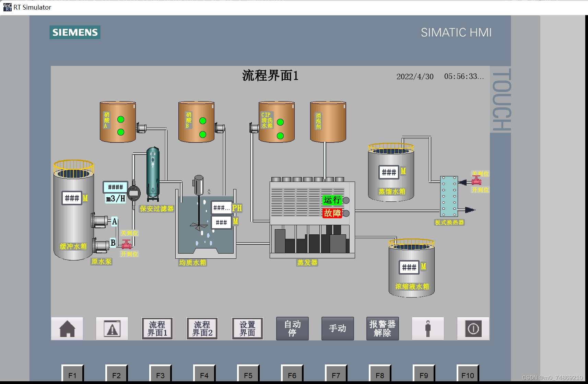This screenshot has height=384, width=588.
Task: Click the F1 function key
Action: click(72, 373)
